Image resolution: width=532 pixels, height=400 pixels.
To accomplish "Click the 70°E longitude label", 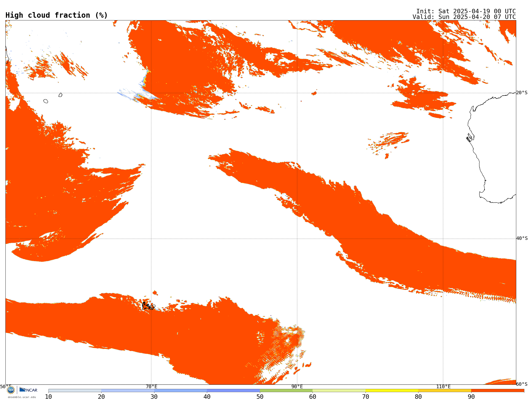I will point(151,386).
